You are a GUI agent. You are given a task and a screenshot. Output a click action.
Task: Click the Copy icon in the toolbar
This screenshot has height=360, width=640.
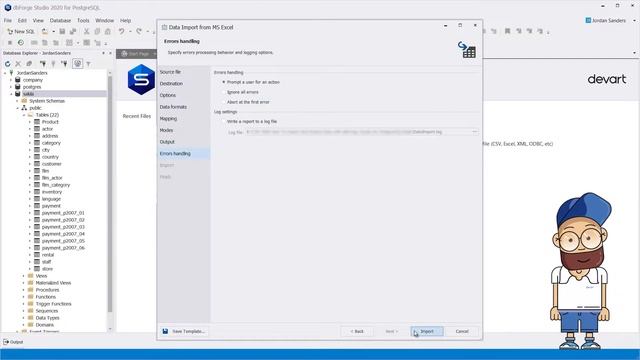coord(97,31)
